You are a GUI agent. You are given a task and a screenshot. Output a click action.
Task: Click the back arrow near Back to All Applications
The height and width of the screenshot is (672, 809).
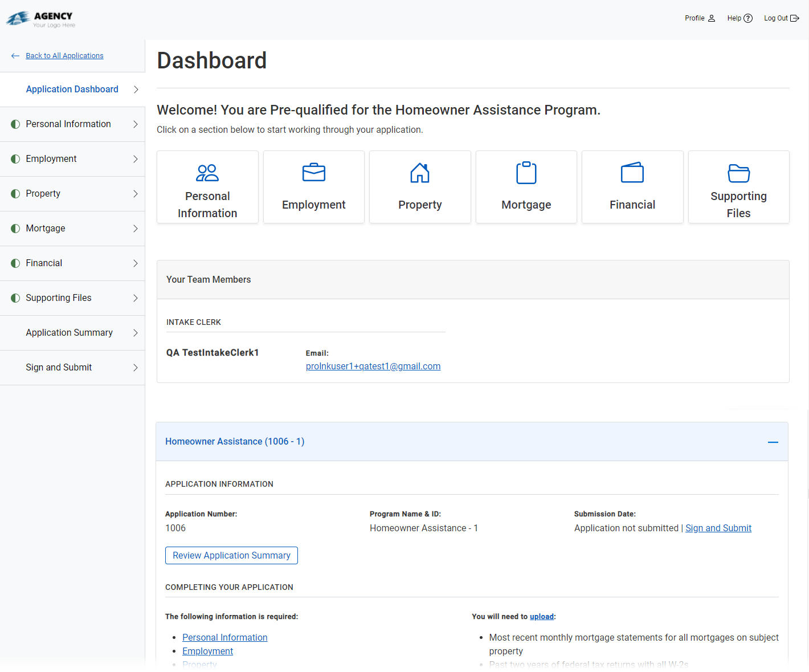coord(15,55)
